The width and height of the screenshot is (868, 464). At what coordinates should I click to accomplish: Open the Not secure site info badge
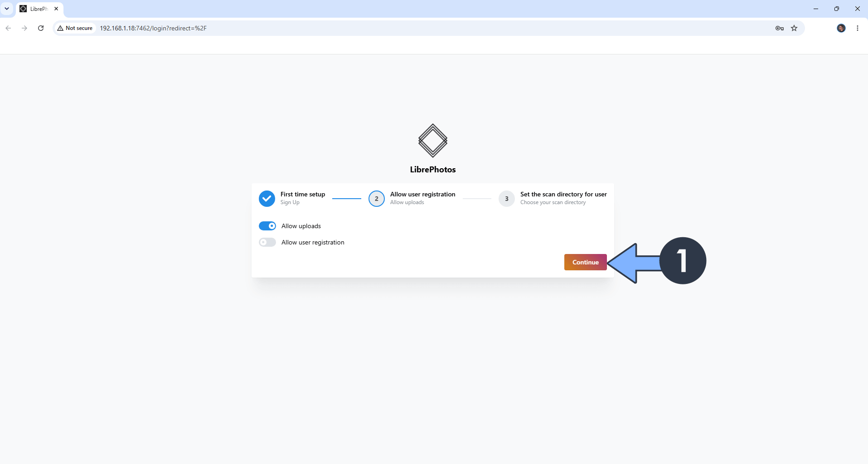[75, 28]
